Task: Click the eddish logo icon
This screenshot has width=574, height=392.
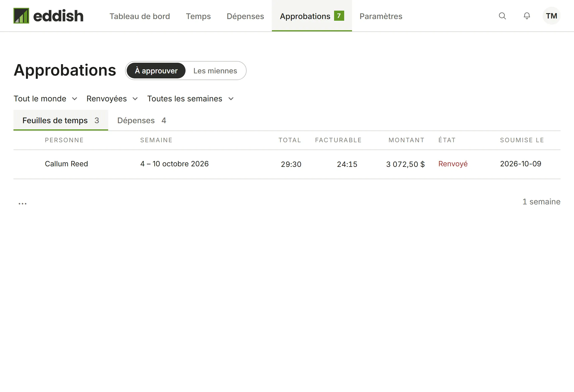Action: point(21,16)
